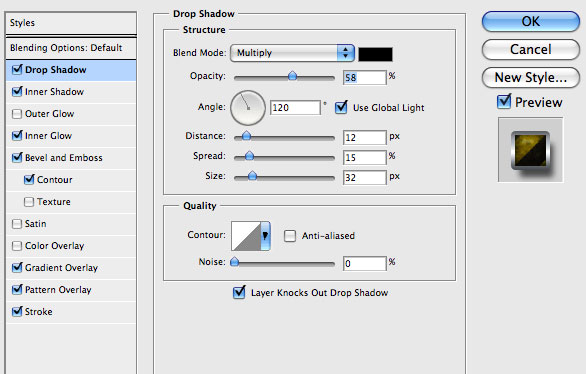Toggle the Pattern Overlay checkbox
This screenshot has height=374, width=586.
tap(17, 290)
